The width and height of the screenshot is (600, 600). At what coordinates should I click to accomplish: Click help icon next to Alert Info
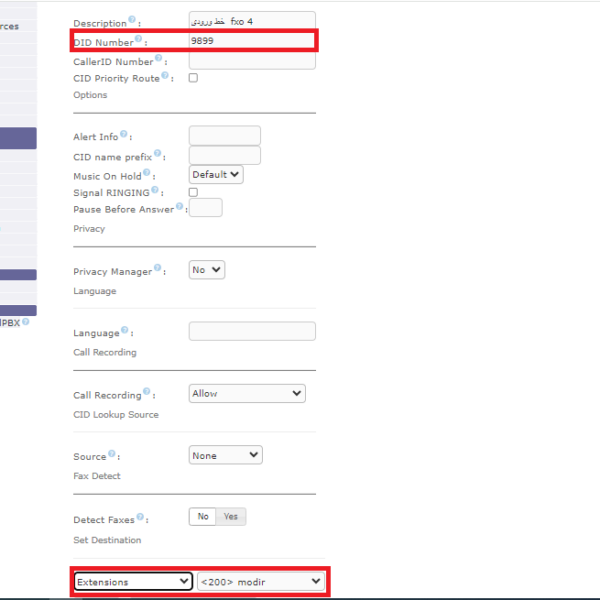coord(124,135)
